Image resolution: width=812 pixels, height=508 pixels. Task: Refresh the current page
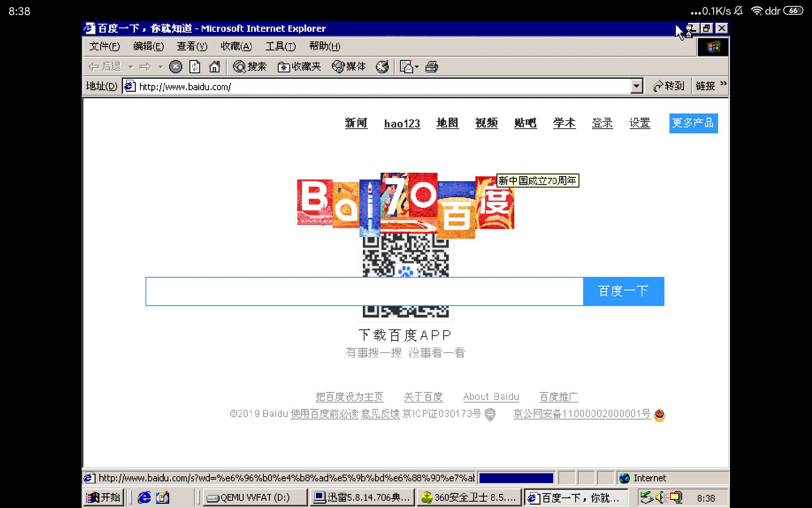tap(194, 66)
